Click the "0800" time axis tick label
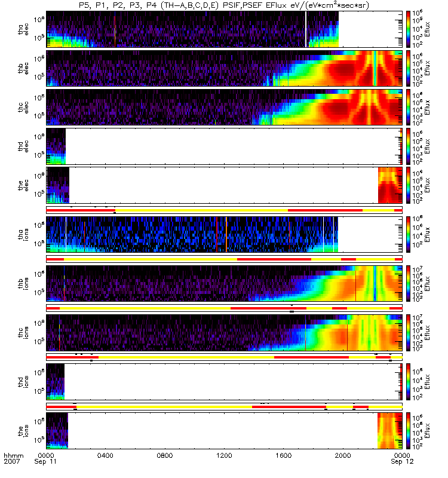The image size is (448, 478). 165,455
